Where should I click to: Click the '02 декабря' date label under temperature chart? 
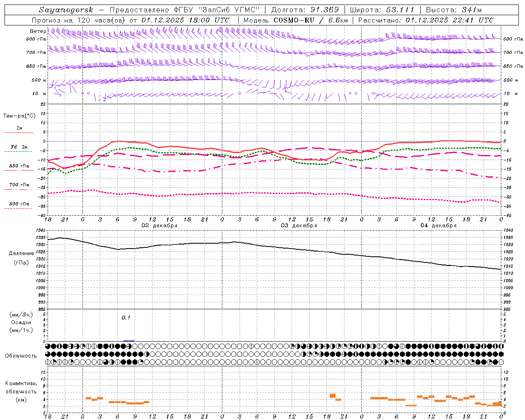pos(160,226)
